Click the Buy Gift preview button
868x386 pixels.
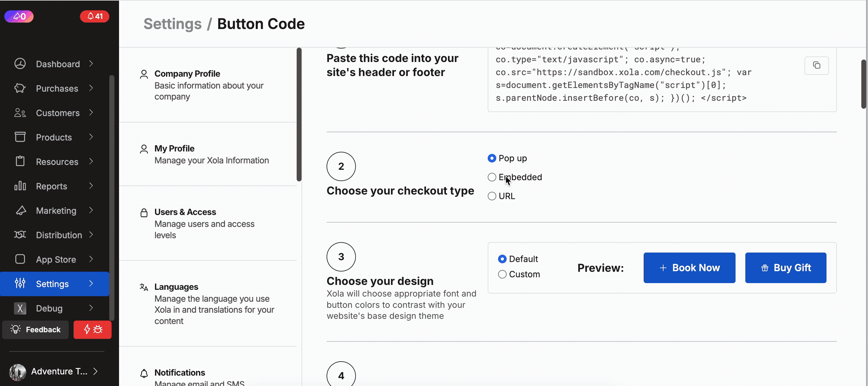786,268
